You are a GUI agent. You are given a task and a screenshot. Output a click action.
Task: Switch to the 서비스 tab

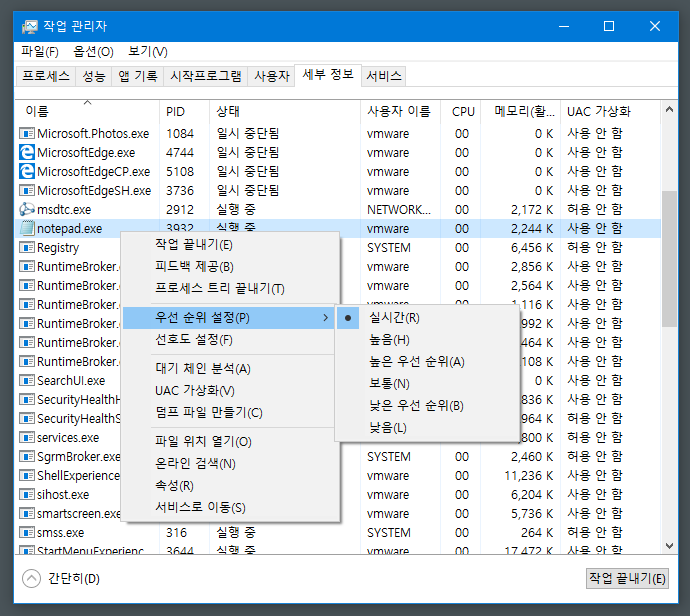pyautogui.click(x=384, y=77)
